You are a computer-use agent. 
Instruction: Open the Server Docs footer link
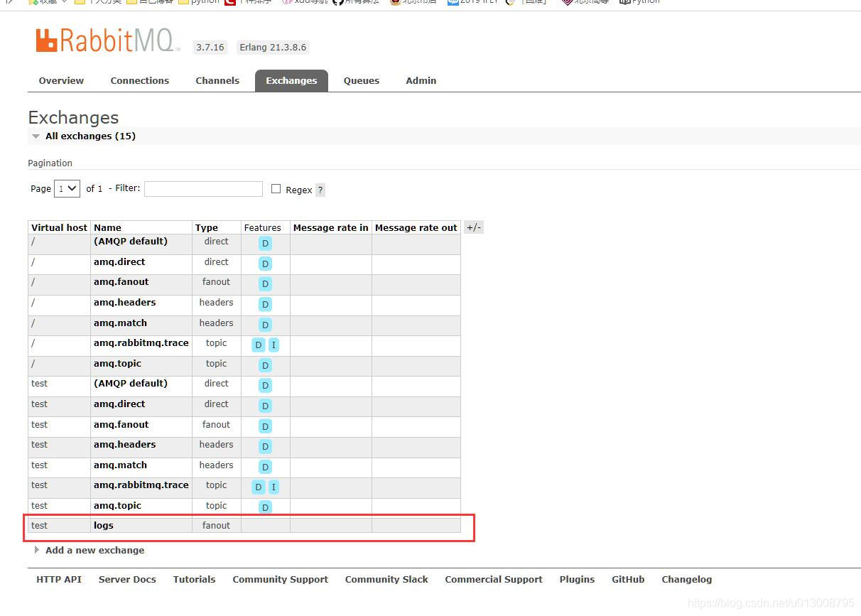pos(127,579)
